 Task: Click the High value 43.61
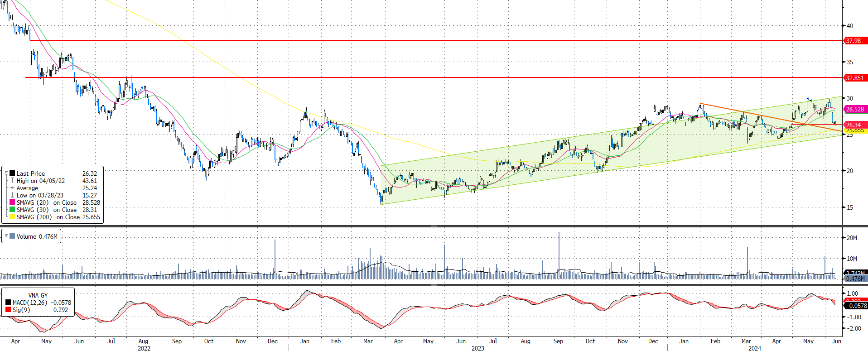90,181
